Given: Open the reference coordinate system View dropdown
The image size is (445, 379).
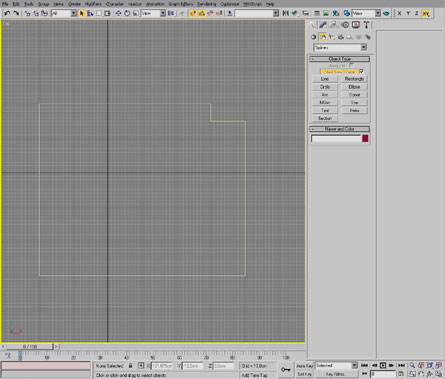Looking at the screenshot, I should 153,13.
